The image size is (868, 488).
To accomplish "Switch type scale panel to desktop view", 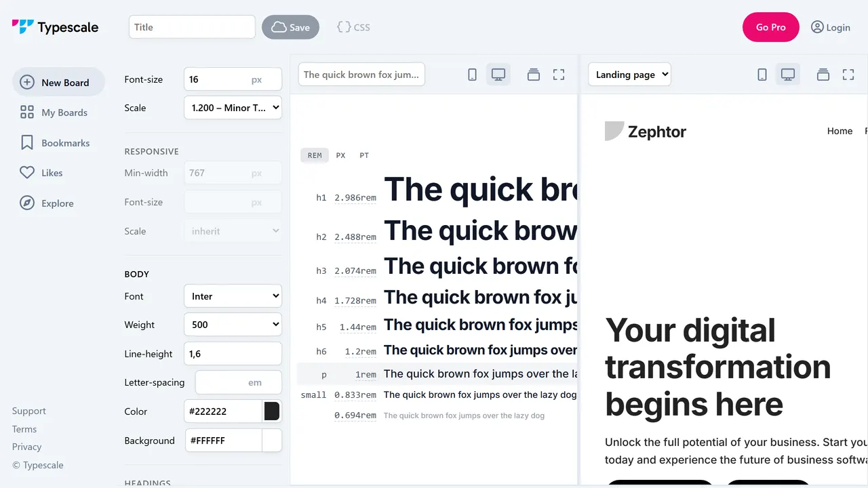I will (498, 75).
